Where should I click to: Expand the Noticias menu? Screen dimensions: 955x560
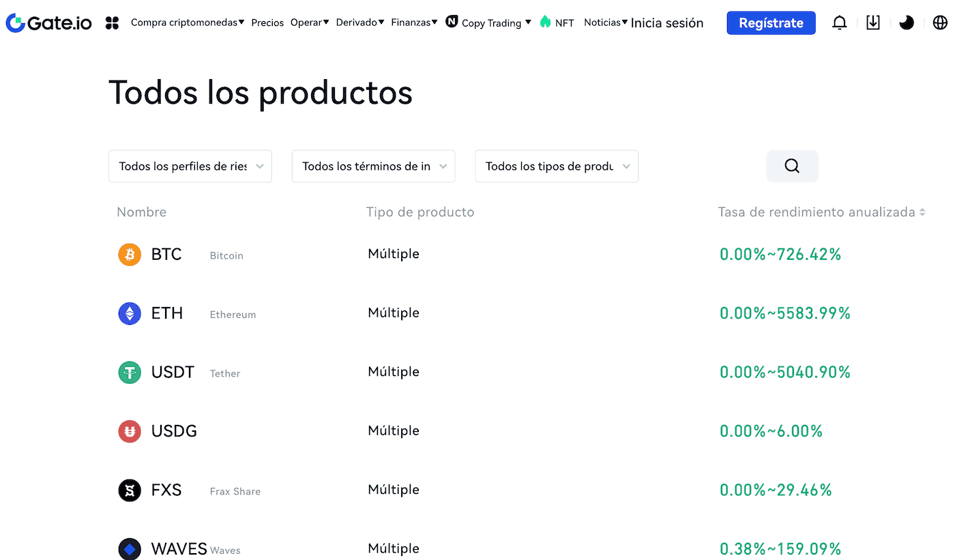click(x=606, y=23)
